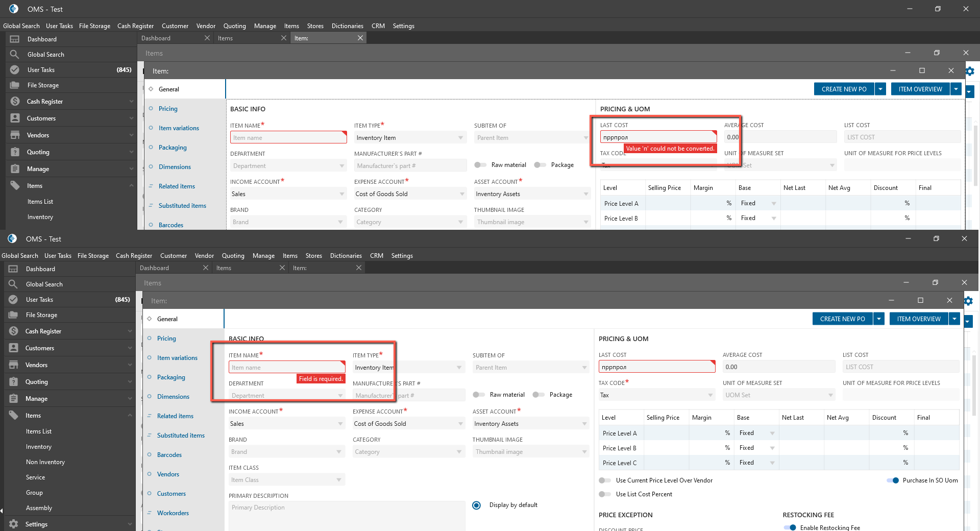
Task: Open Assembly in the lower sidebar
Action: (x=39, y=508)
